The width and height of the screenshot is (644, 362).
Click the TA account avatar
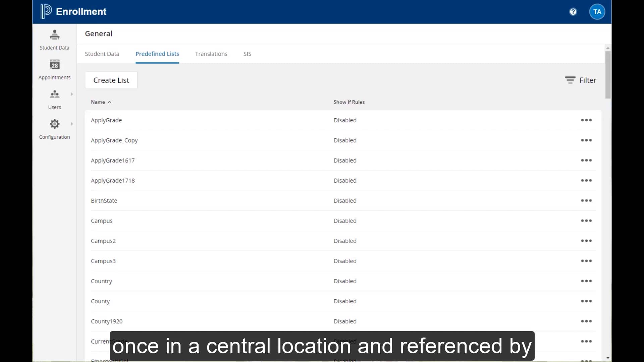tap(597, 11)
